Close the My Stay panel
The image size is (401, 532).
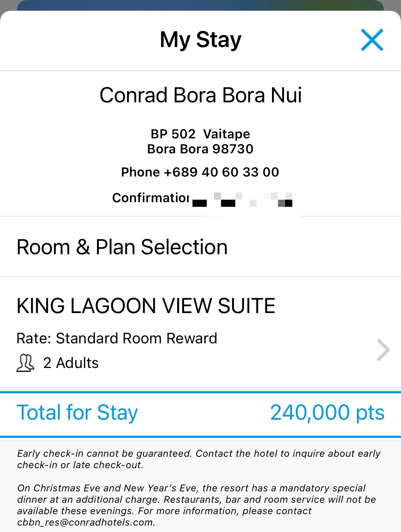(x=372, y=40)
